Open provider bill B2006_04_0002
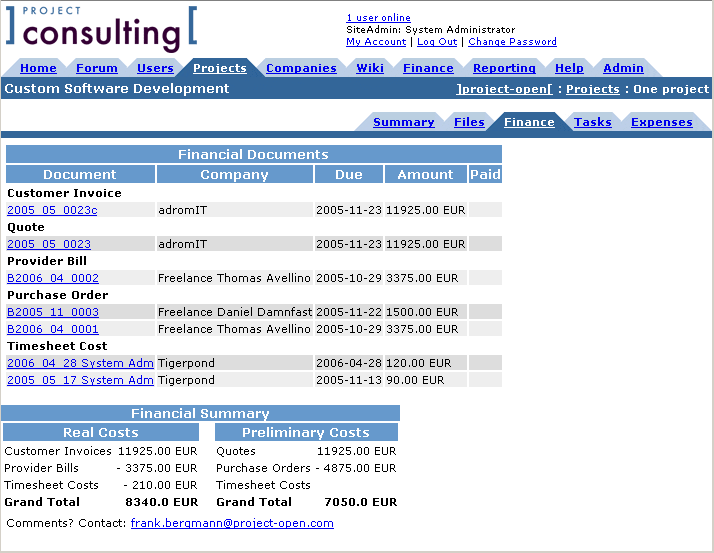The height and width of the screenshot is (553, 714). tap(53, 278)
